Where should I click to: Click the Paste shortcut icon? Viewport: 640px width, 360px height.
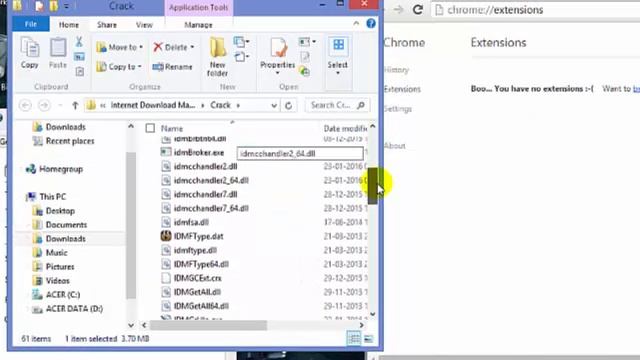80,72
